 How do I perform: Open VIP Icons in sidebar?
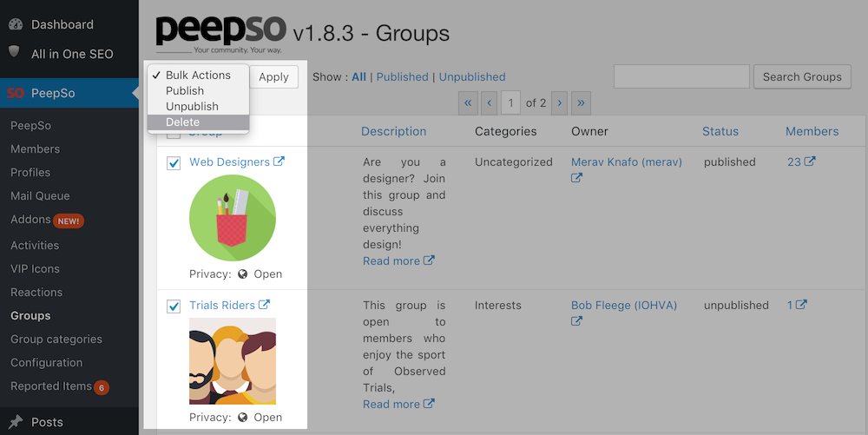[35, 269]
